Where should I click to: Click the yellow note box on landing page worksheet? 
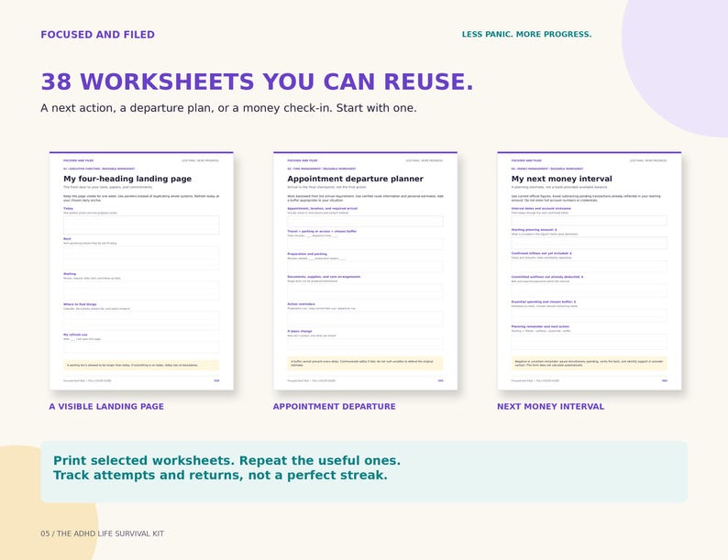(x=141, y=365)
